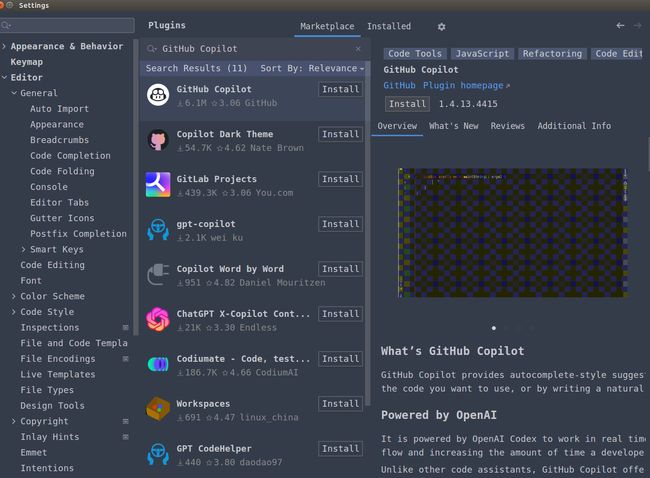Screen dimensions: 650x478
Task: Expand the Appearance & Behavior section
Action: (4, 46)
